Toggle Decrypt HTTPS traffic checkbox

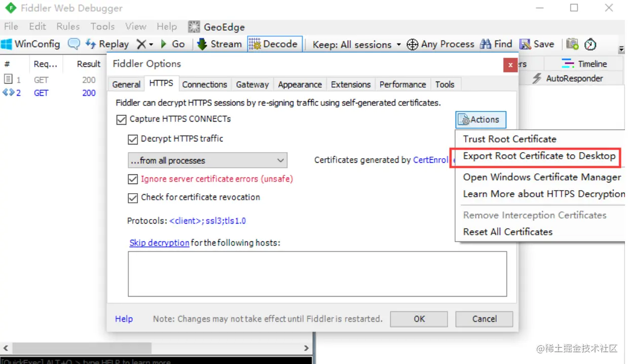133,139
